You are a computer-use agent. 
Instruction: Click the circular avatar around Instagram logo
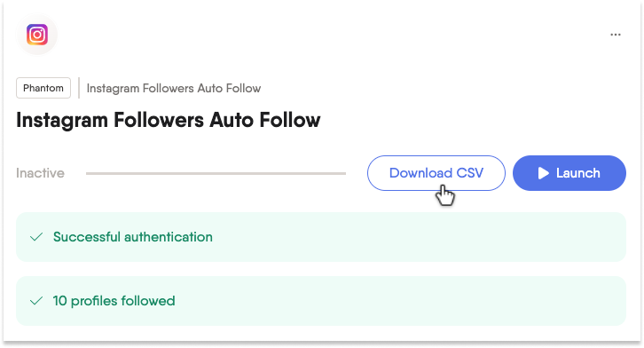(x=37, y=35)
